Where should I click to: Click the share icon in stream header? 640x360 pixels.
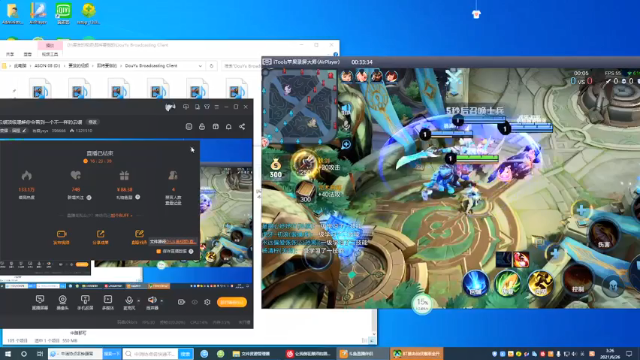click(x=242, y=127)
